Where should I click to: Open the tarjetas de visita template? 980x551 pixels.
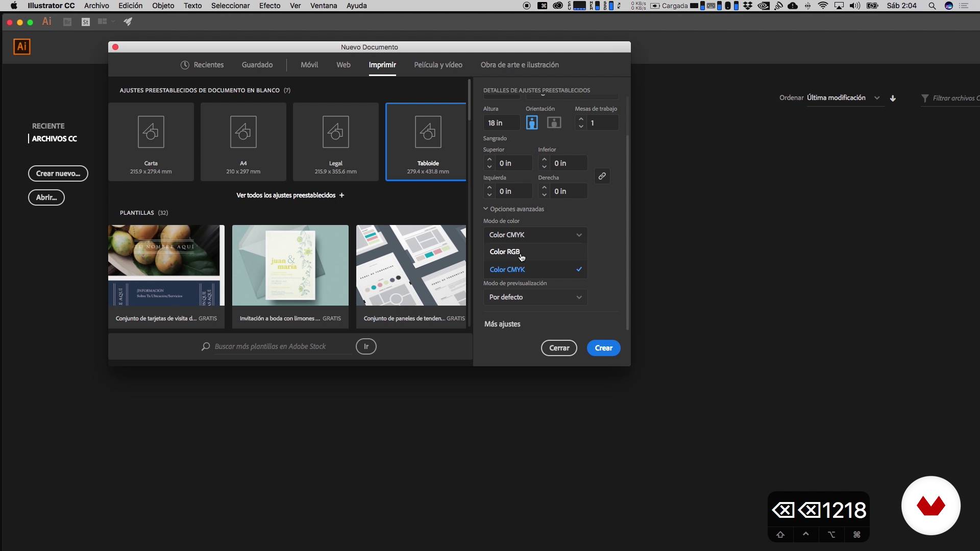pos(166,277)
